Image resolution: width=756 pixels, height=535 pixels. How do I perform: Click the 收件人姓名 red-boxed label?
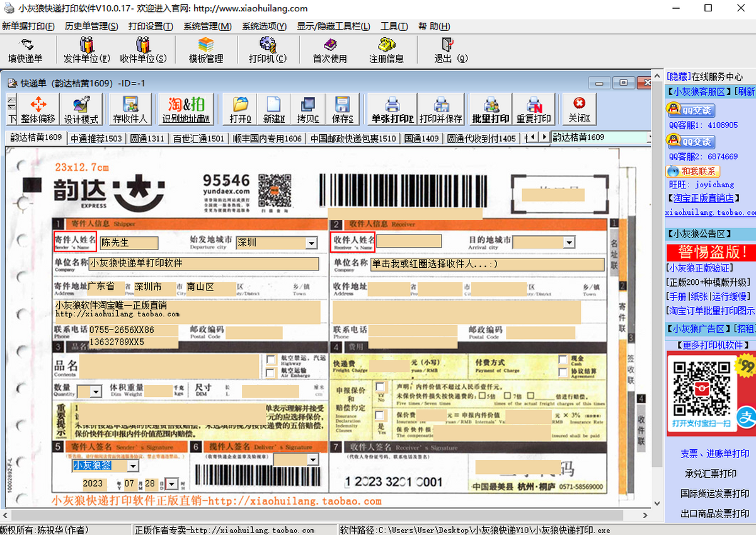353,241
